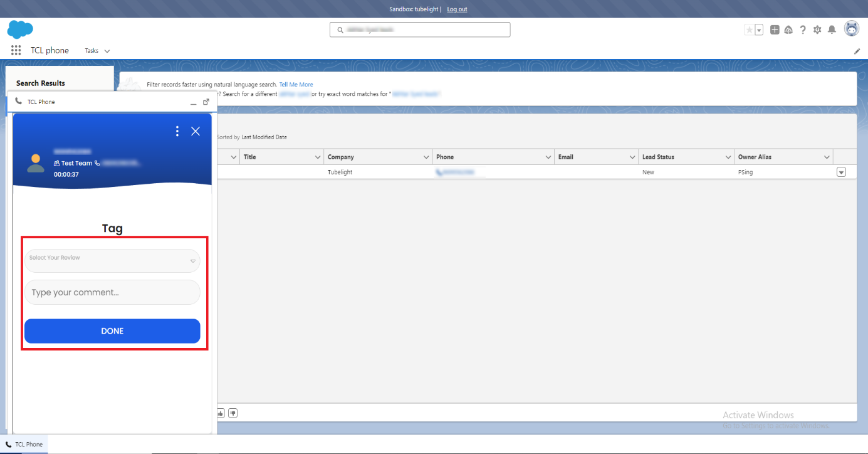Show notifications bell
868x454 pixels.
coord(832,29)
